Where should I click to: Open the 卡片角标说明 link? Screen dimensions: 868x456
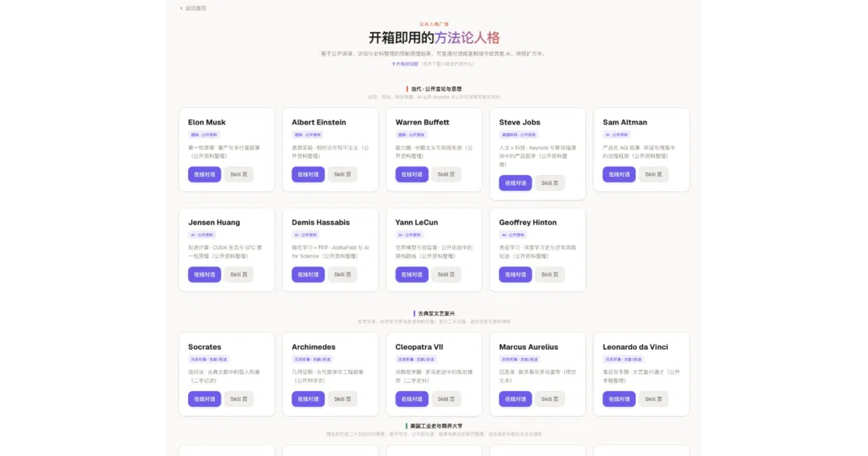point(405,64)
